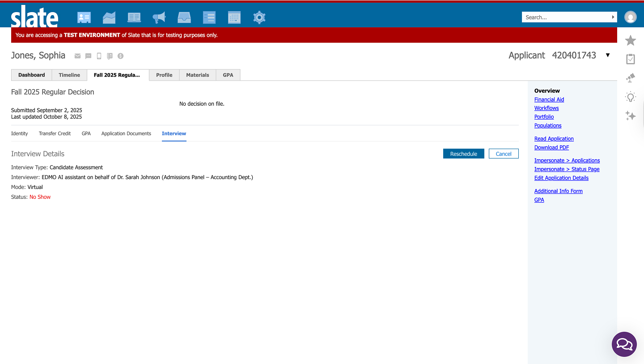
Task: Click the Cancel interview button
Action: [x=503, y=154]
